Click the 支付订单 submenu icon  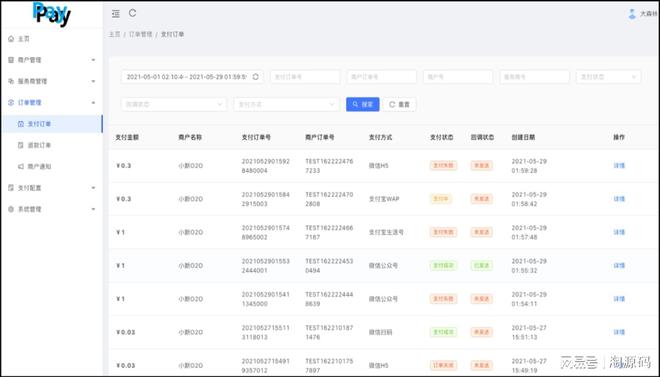pos(21,124)
